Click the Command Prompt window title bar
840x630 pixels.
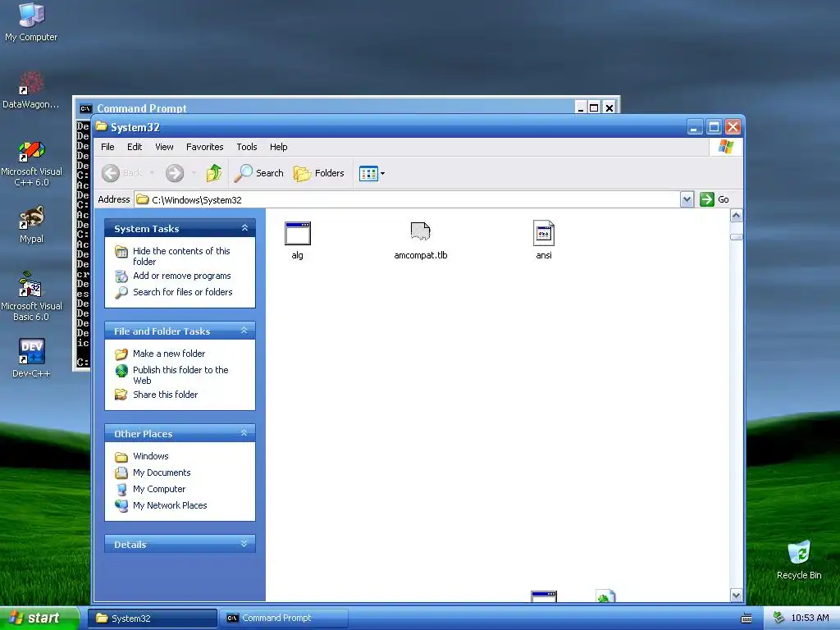[x=326, y=107]
